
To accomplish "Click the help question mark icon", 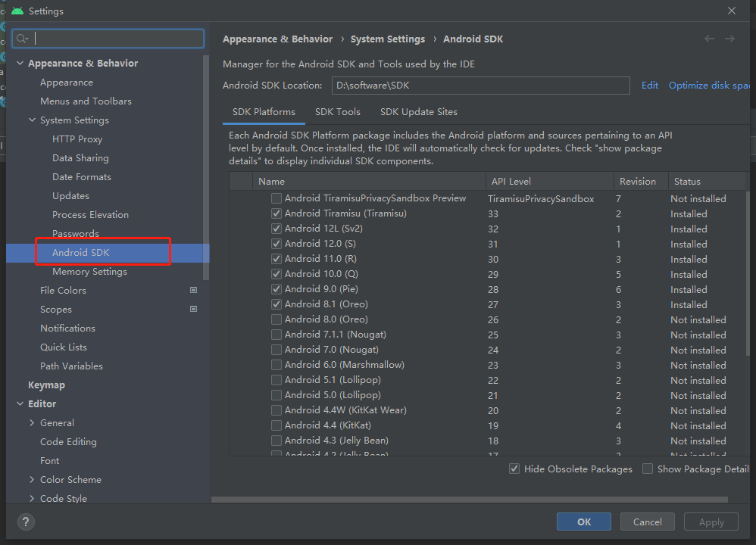I will tap(26, 522).
